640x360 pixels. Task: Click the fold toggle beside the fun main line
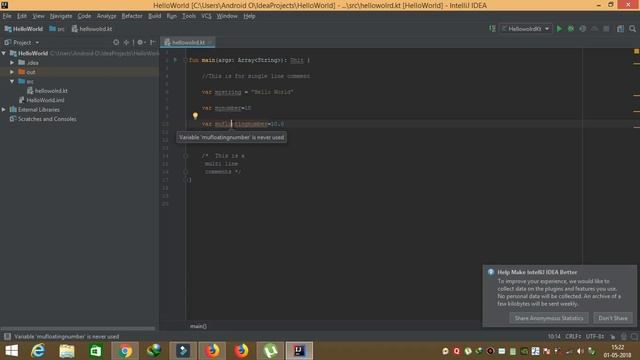185,60
